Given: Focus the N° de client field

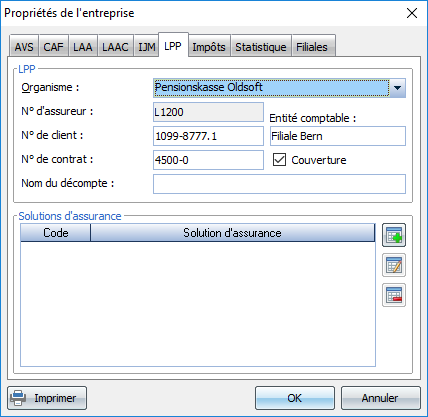Looking at the screenshot, I should coord(208,136).
